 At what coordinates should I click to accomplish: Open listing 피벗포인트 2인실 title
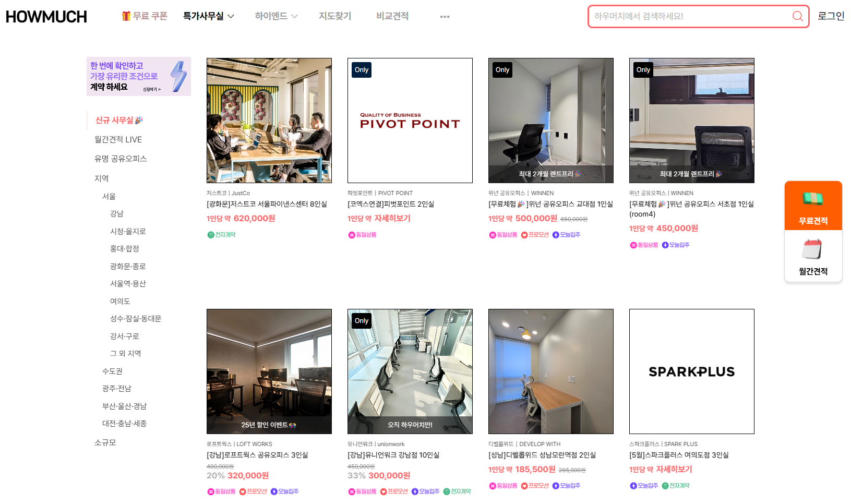(x=391, y=204)
